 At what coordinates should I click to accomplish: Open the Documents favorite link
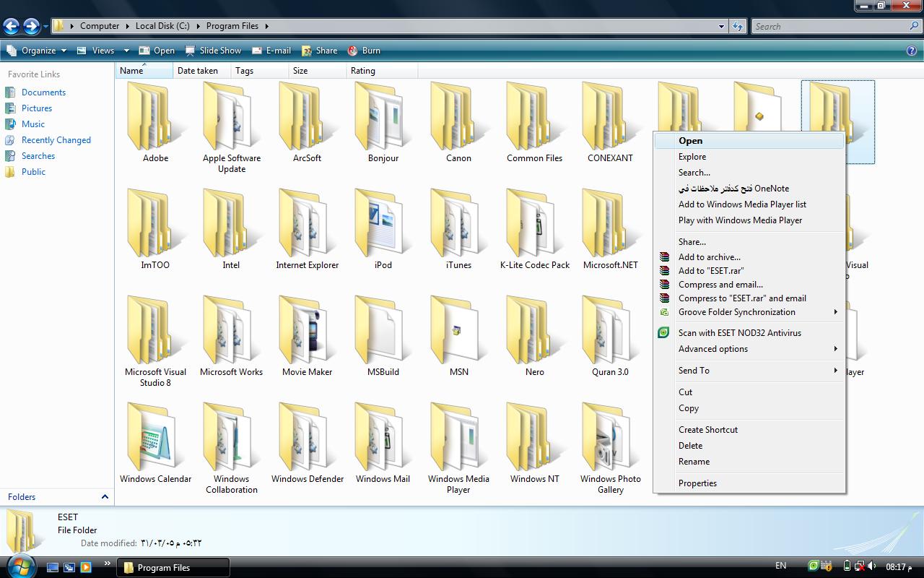tap(43, 92)
